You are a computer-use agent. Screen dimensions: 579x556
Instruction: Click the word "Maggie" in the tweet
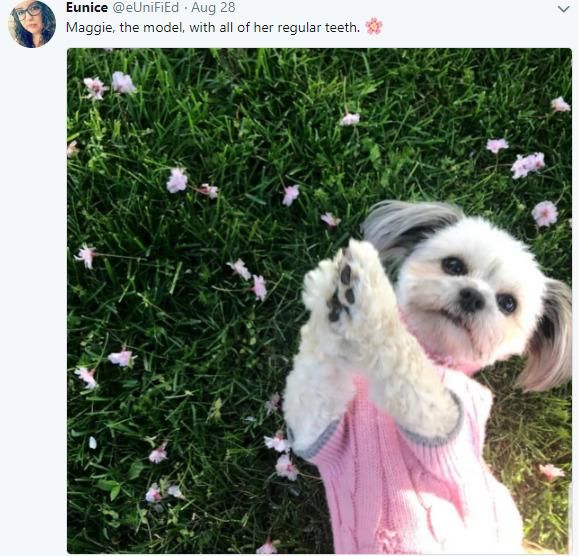[x=90, y=28]
